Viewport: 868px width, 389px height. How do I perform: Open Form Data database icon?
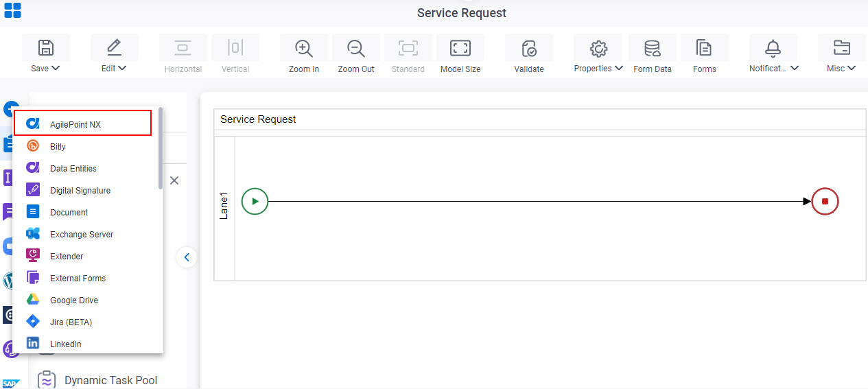(652, 48)
